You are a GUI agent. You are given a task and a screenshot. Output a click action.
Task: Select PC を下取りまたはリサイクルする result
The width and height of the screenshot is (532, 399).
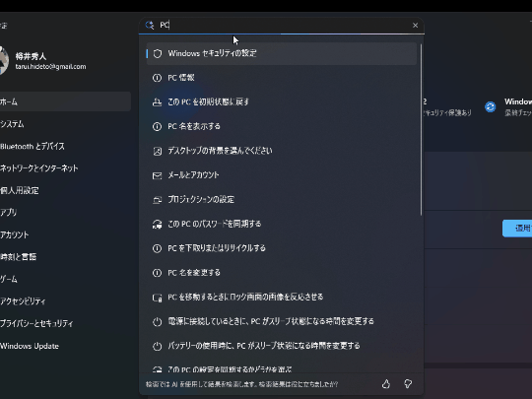point(281,248)
